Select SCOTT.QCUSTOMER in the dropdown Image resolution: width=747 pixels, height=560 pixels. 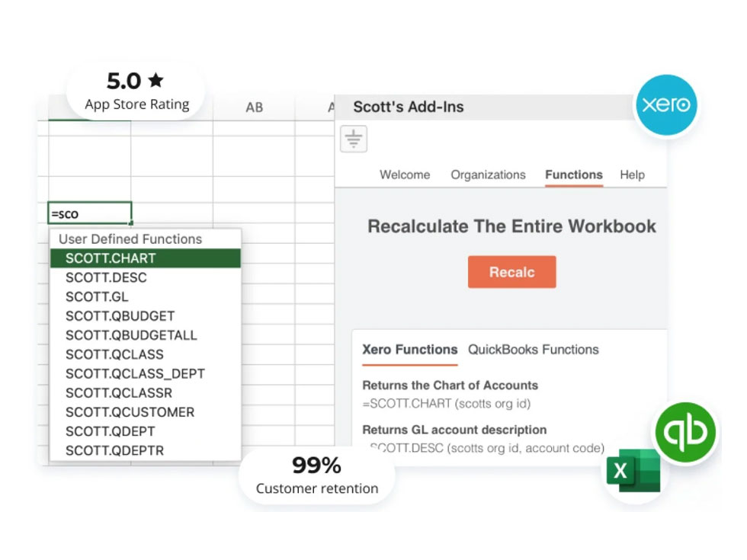(130, 412)
